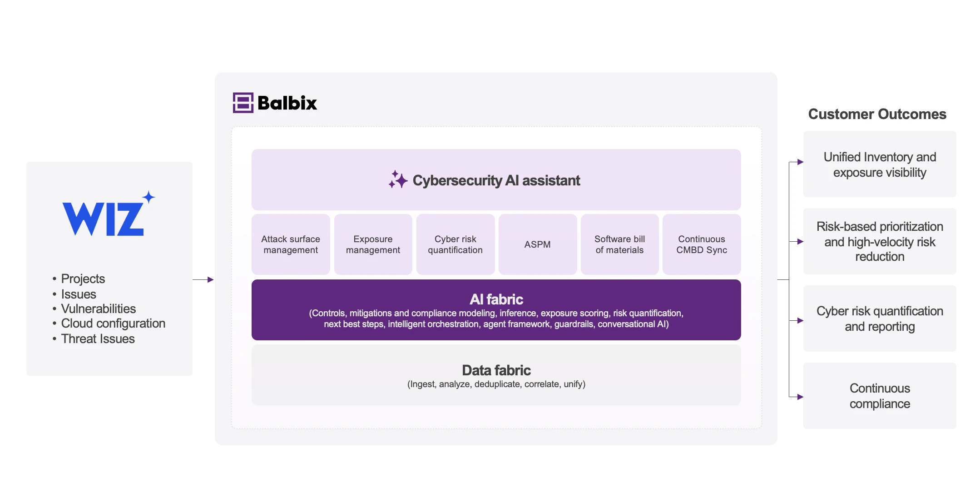
Task: Click the arrow pointing to Risk-based prioritization
Action: [x=799, y=241]
